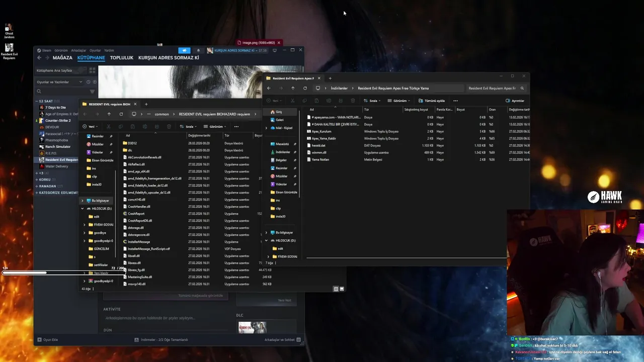Click search magnifier in Apex Yama Explorer
644x362 pixels.
click(x=522, y=88)
